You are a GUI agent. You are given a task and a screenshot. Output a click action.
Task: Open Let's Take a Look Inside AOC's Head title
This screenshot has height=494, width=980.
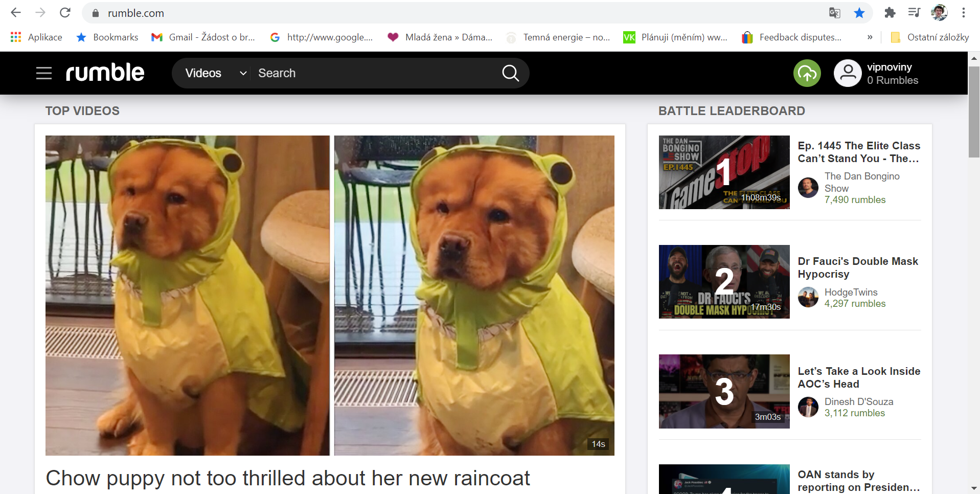[859, 377]
